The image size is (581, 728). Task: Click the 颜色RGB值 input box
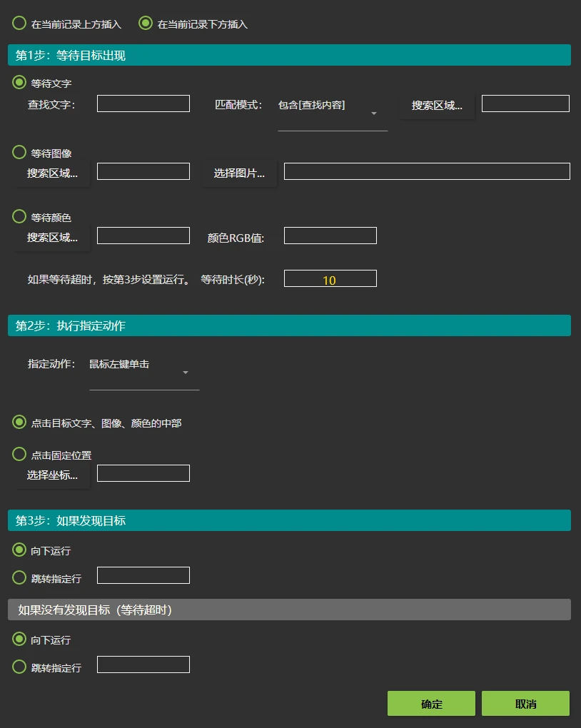click(330, 236)
